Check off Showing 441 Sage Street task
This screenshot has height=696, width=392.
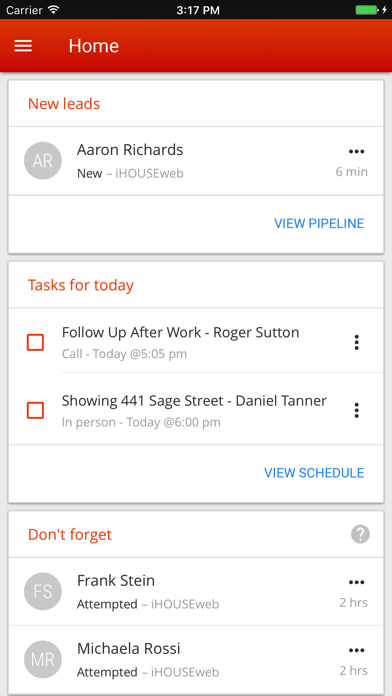[35, 411]
